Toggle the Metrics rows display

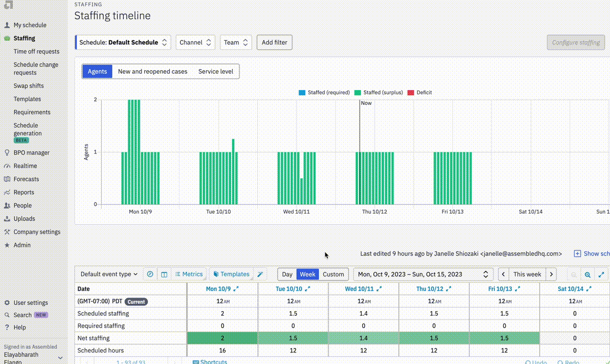pos(189,274)
